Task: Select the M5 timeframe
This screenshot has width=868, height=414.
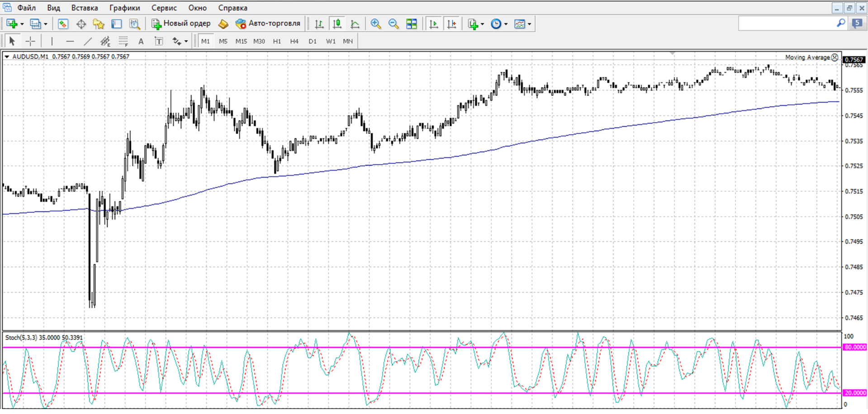Action: click(x=223, y=41)
